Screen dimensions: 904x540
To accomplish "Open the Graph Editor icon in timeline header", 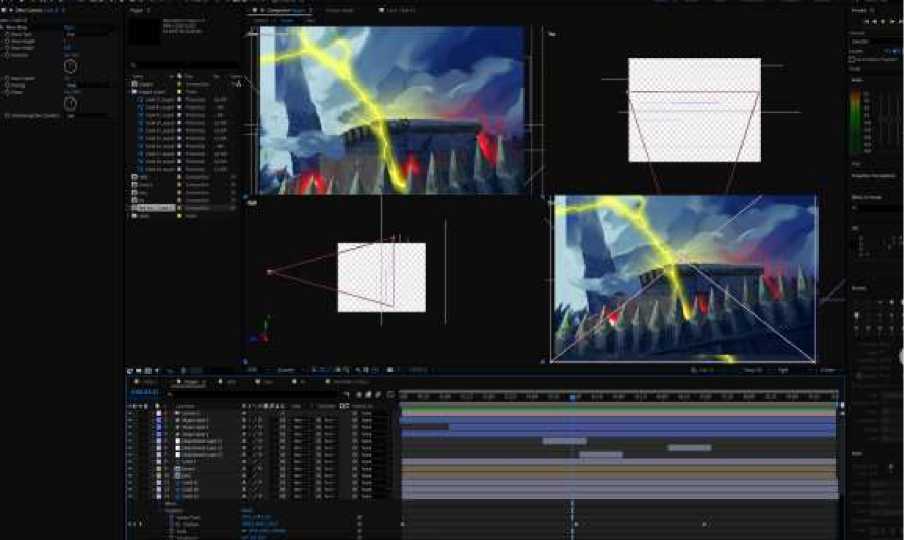I will click(x=390, y=395).
